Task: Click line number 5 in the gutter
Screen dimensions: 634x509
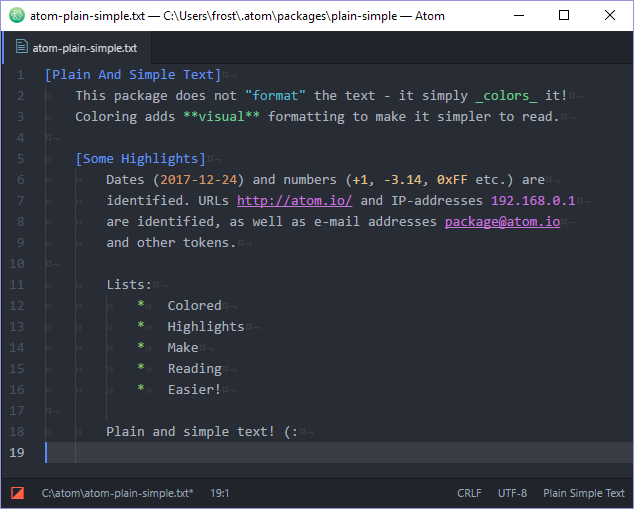Action: (x=20, y=158)
